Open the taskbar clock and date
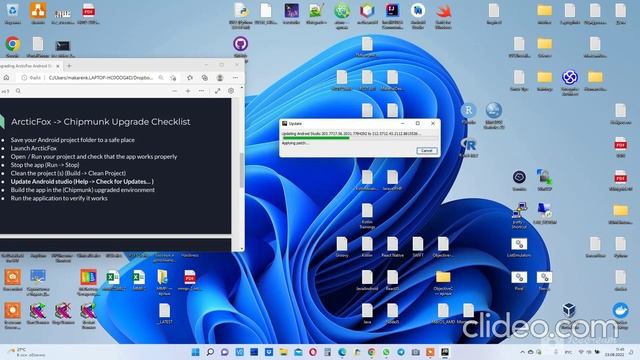 [x=616, y=352]
